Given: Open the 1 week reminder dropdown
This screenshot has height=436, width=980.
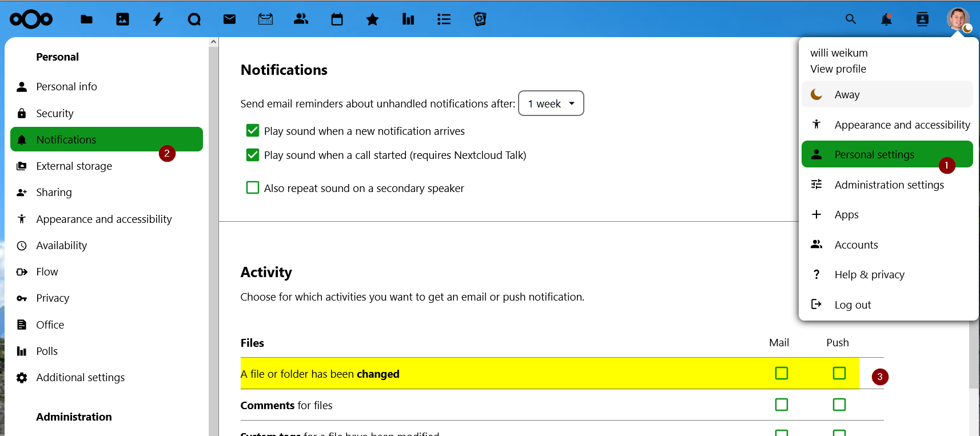Looking at the screenshot, I should (551, 103).
